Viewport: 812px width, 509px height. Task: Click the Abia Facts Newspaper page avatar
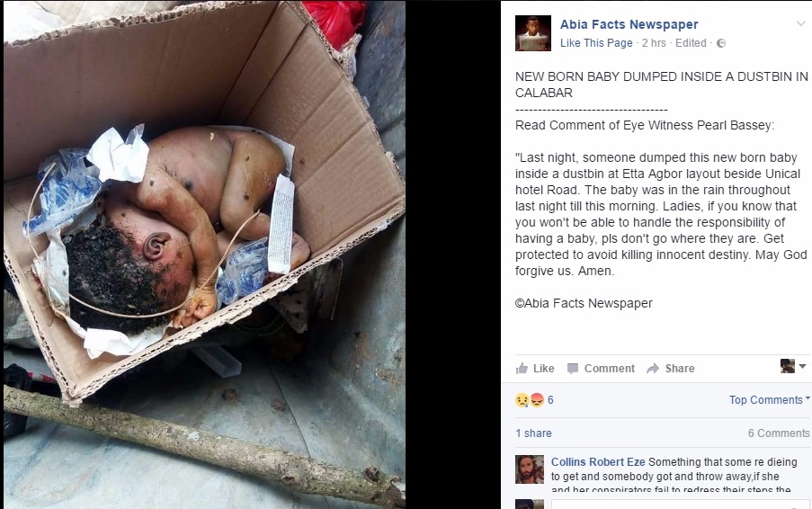coord(533,33)
